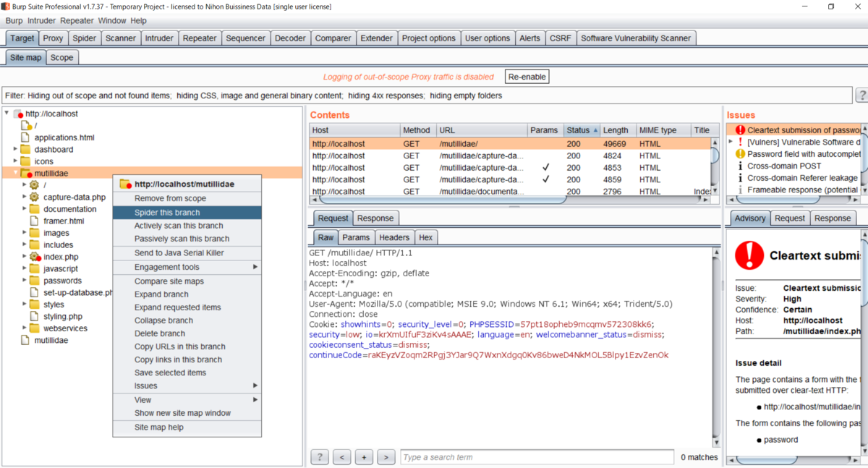
Task: Click the large red advisory alert icon
Action: (749, 255)
